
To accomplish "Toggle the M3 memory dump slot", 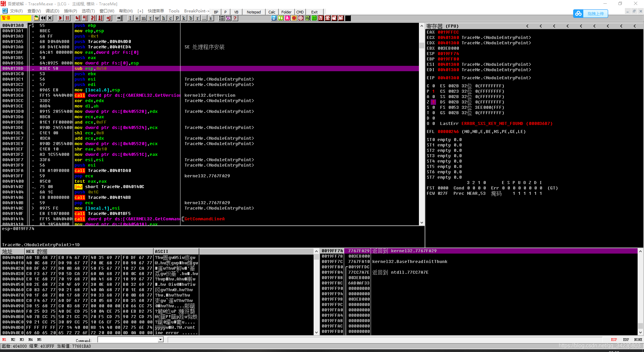I will 22,340.
